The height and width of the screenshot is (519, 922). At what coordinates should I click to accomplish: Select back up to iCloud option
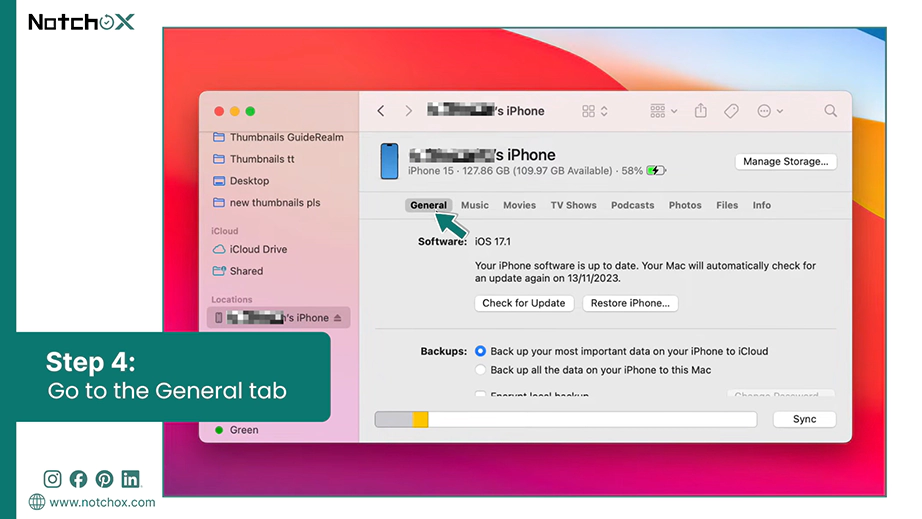pyautogui.click(x=480, y=351)
